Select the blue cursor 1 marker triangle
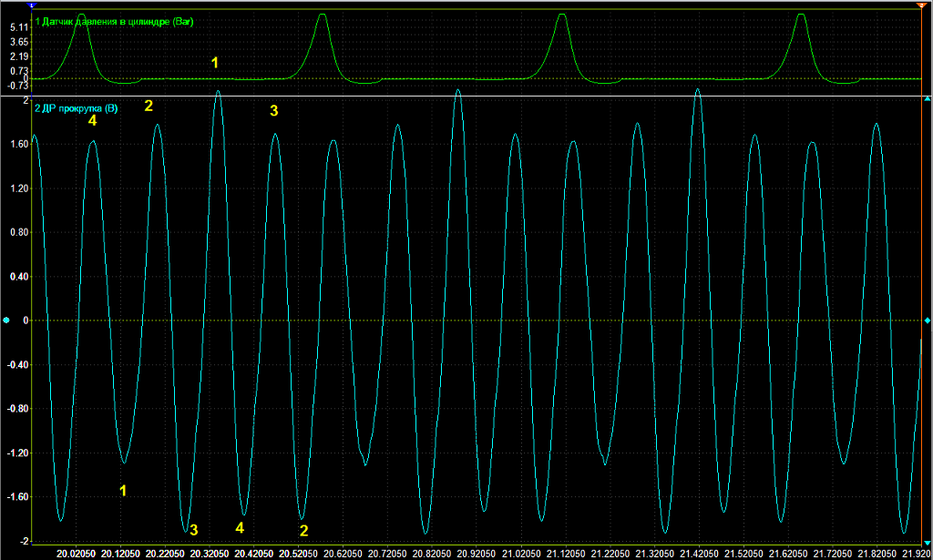This screenshot has height=560, width=933. click(31, 5)
